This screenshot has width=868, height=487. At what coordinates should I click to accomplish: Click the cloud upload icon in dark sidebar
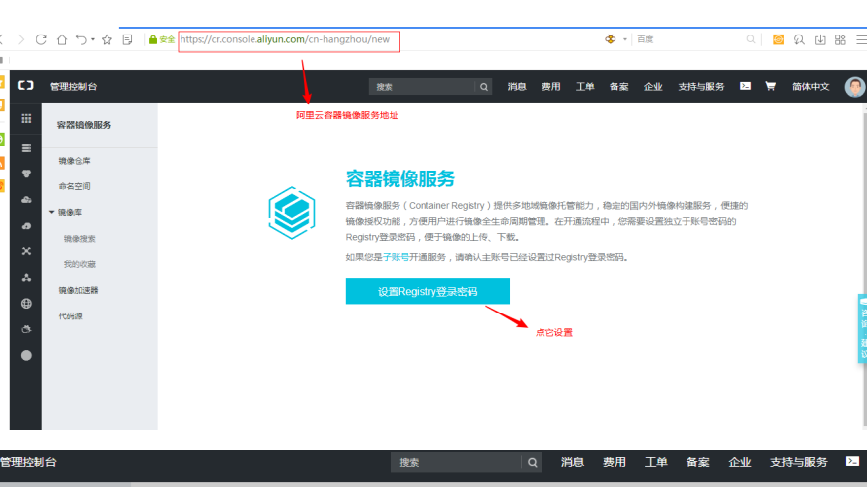(26, 225)
